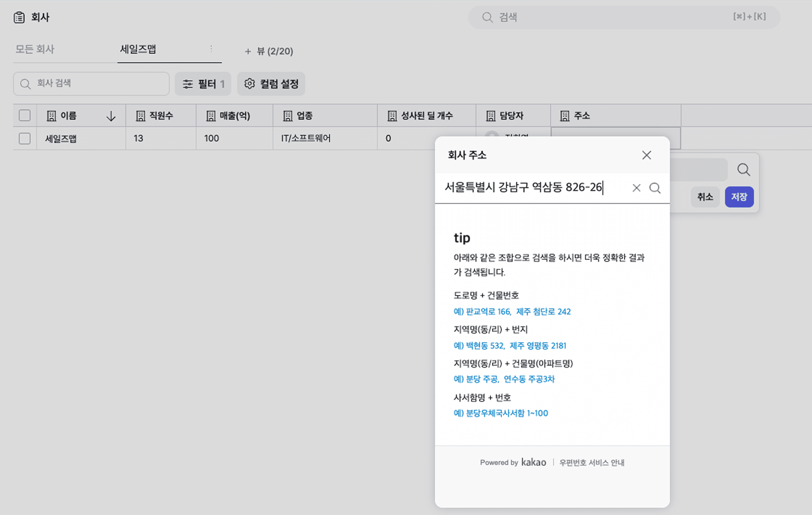
Task: Open the 필터 1 button
Action: click(203, 84)
